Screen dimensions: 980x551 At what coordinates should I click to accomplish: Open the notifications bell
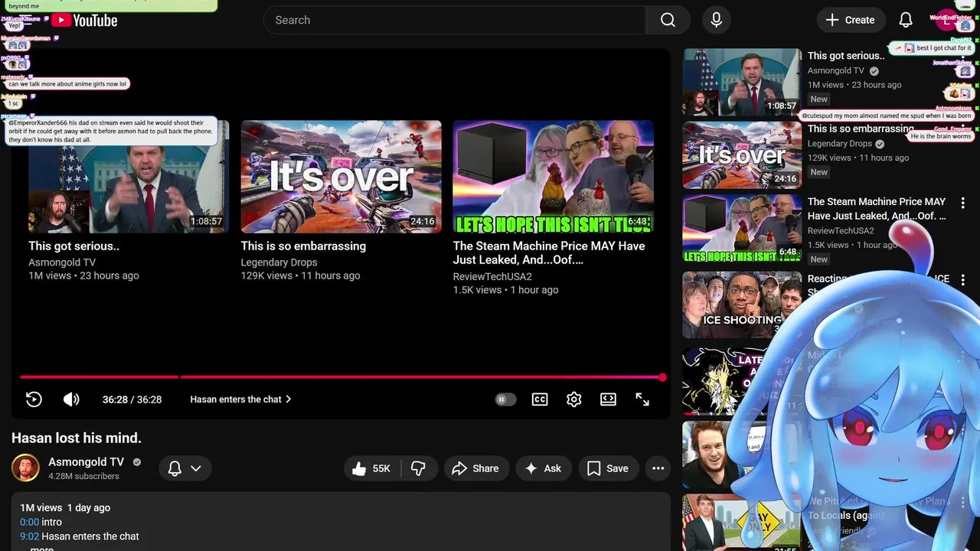[906, 20]
